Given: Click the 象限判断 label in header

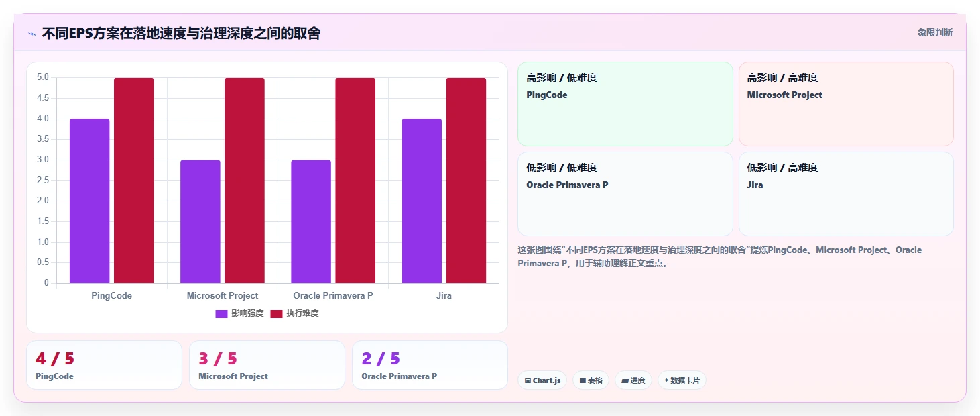Looking at the screenshot, I should [934, 32].
